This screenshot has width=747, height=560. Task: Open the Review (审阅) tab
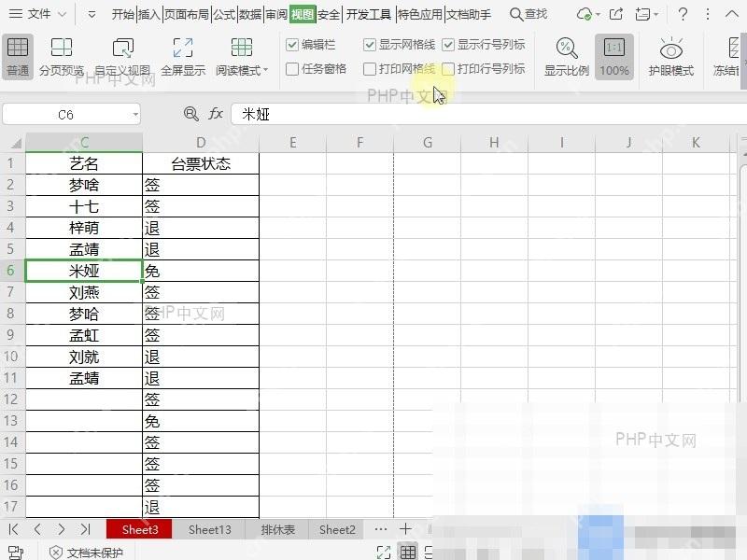pos(276,14)
